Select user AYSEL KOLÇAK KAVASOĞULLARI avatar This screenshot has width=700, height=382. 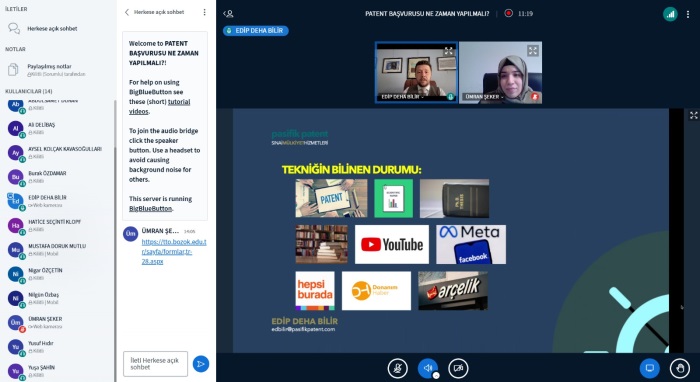click(16, 153)
